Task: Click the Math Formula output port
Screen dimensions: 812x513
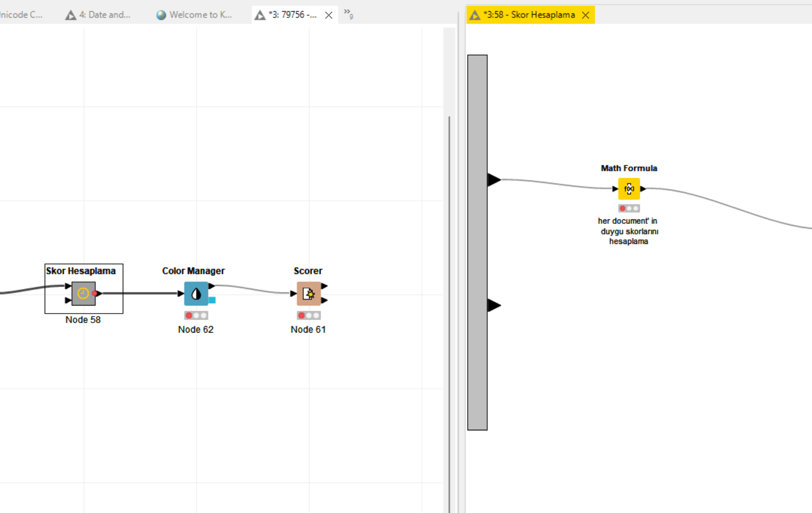Action: (x=643, y=189)
